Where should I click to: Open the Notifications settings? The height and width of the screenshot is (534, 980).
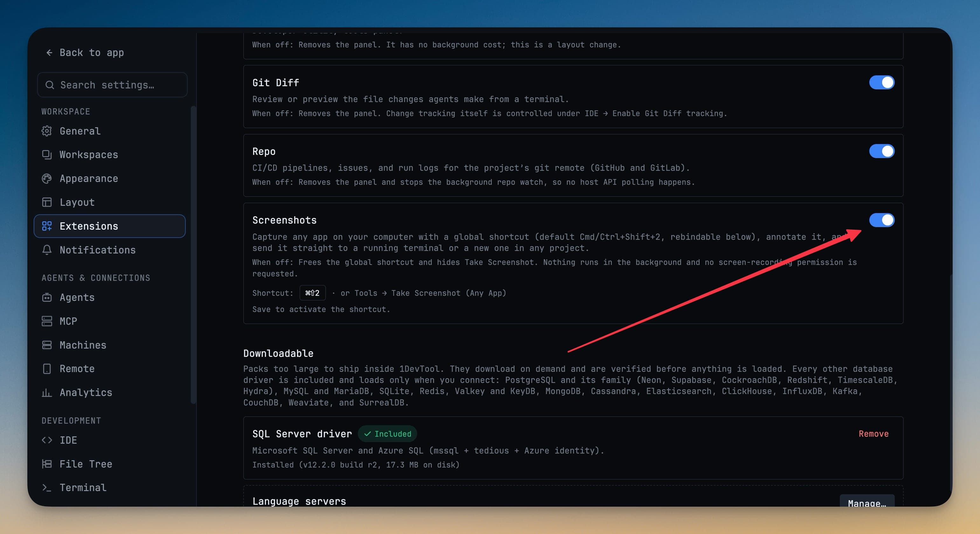(110, 250)
